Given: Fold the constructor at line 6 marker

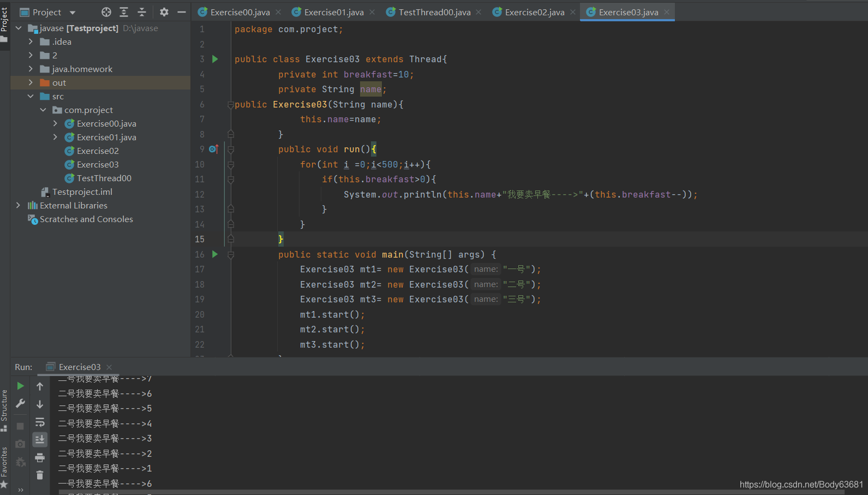Looking at the screenshot, I should [x=231, y=104].
